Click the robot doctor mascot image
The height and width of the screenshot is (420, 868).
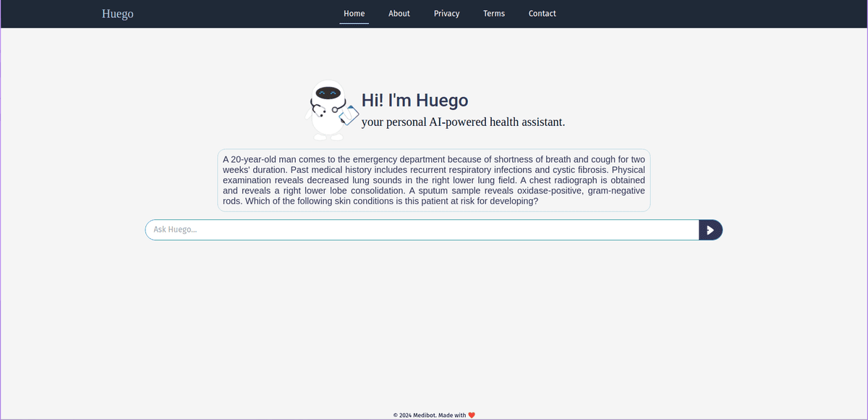tap(330, 110)
